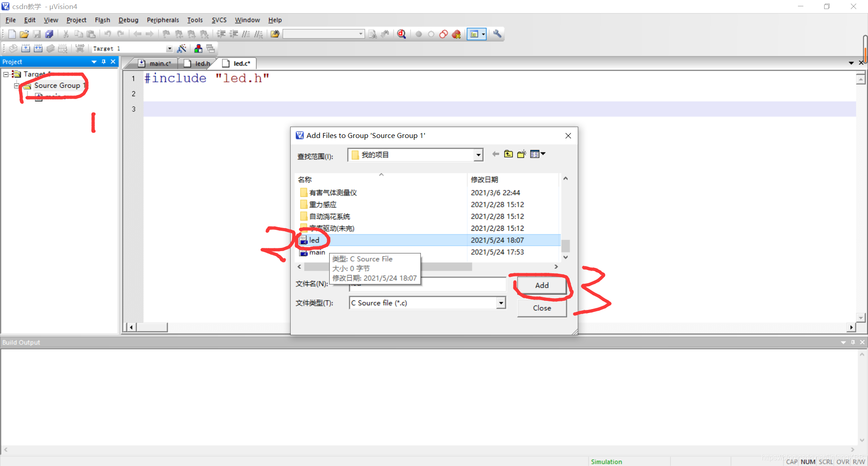Collapse the Target 1 tree node
Screen dimensions: 868x466
click(x=6, y=74)
